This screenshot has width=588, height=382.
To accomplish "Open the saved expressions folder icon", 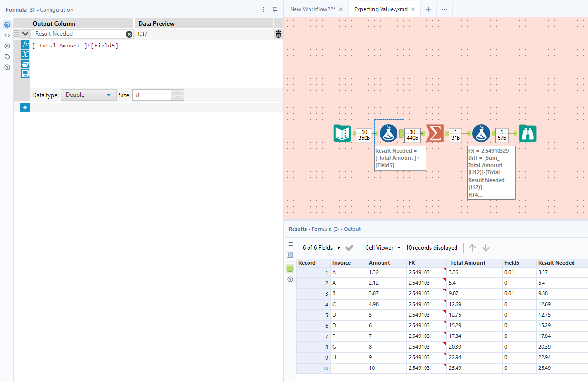I will 25,63.
